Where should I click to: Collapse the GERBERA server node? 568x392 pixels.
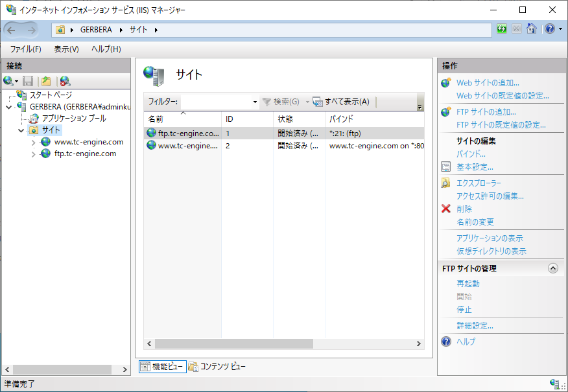(9, 107)
